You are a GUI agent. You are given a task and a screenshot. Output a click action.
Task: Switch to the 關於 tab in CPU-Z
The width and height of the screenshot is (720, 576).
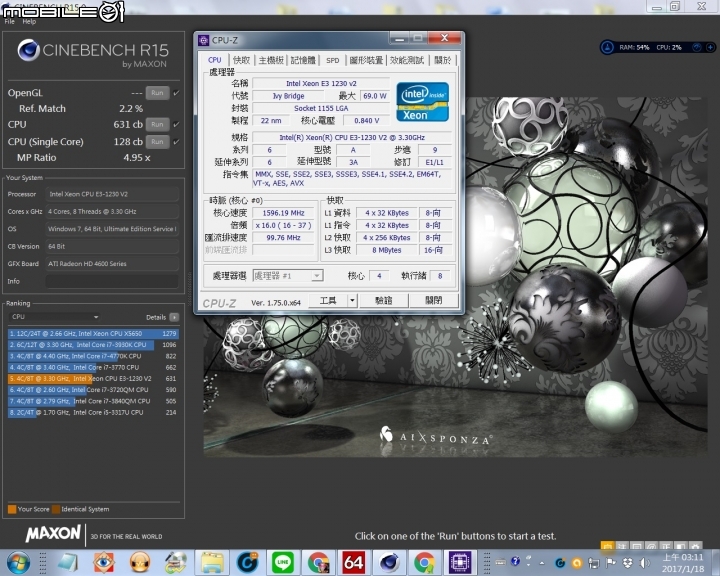pyautogui.click(x=442, y=60)
